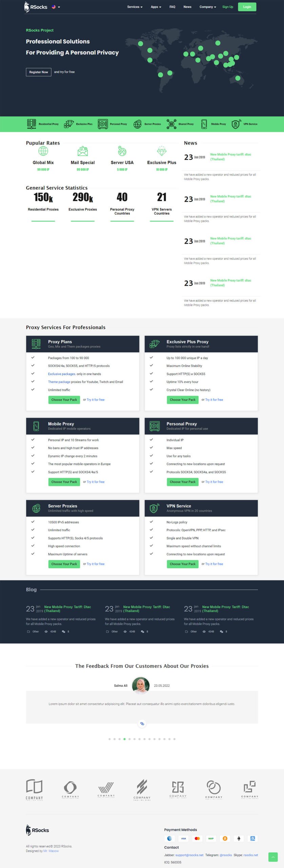Screen dimensions: 284x868
Task: Open the Exclusive packages link
Action: pyautogui.click(x=62, y=374)
